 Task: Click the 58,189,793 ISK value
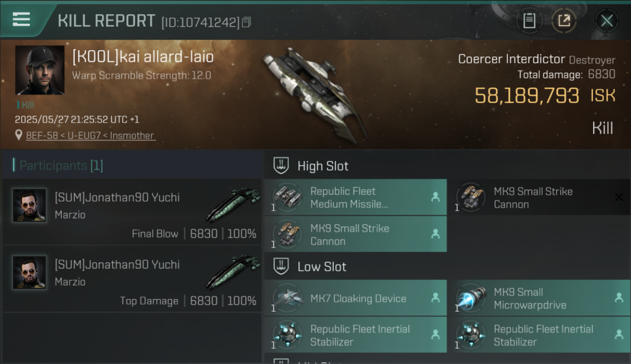click(545, 96)
